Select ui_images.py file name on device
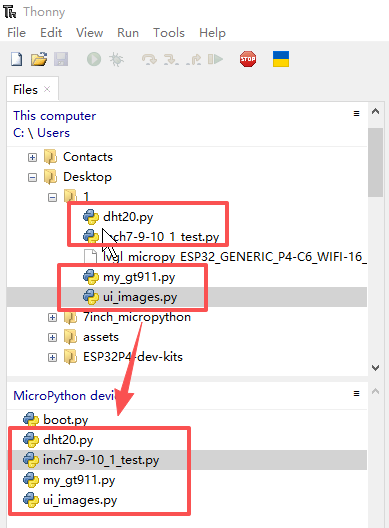This screenshot has height=528, width=389. click(x=80, y=500)
